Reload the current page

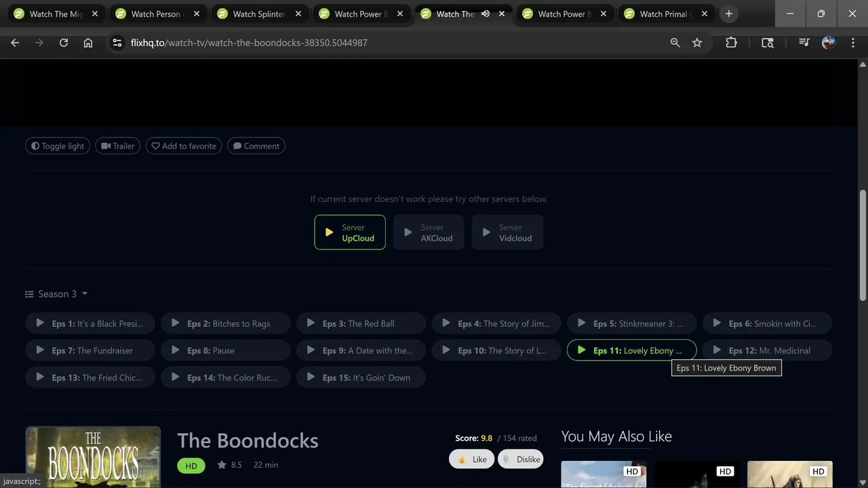tap(64, 43)
